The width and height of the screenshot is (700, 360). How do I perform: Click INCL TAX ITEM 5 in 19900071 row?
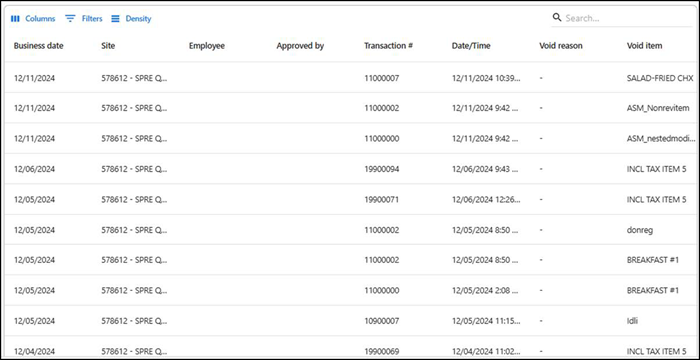point(656,200)
